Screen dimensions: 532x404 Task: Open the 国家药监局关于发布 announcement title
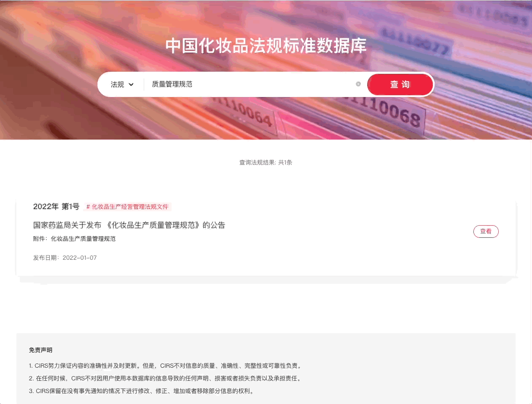[129, 225]
